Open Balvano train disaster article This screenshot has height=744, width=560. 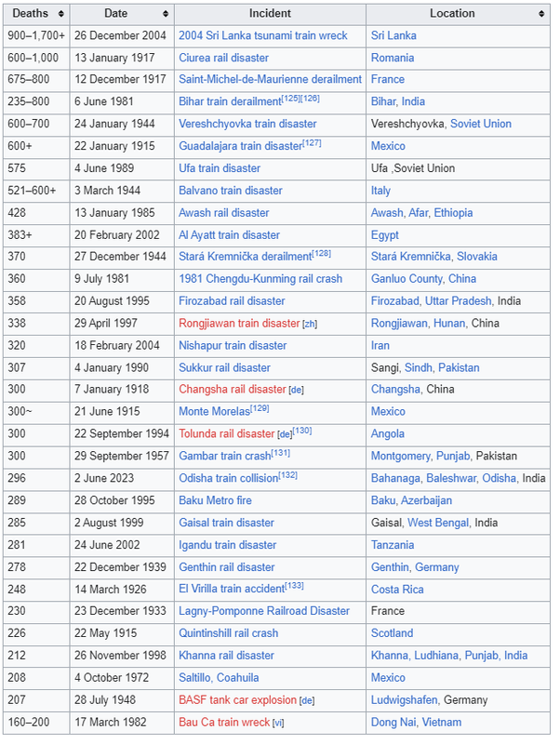[230, 191]
